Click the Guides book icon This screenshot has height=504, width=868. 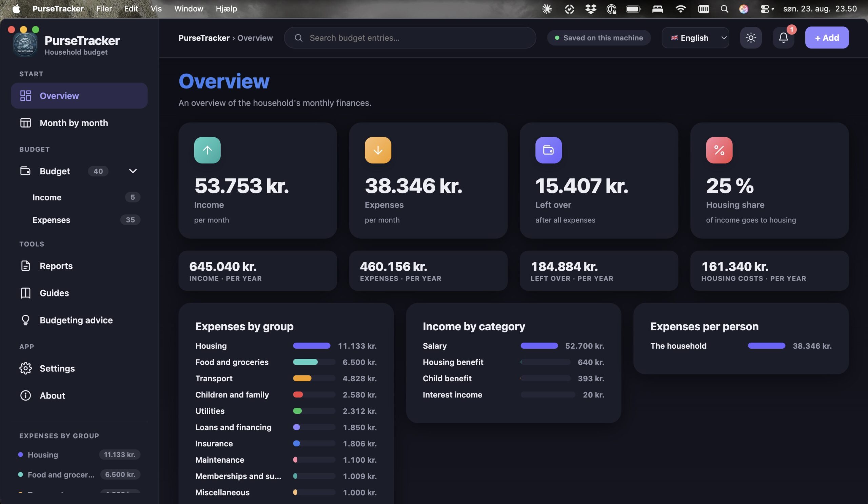coord(25,293)
